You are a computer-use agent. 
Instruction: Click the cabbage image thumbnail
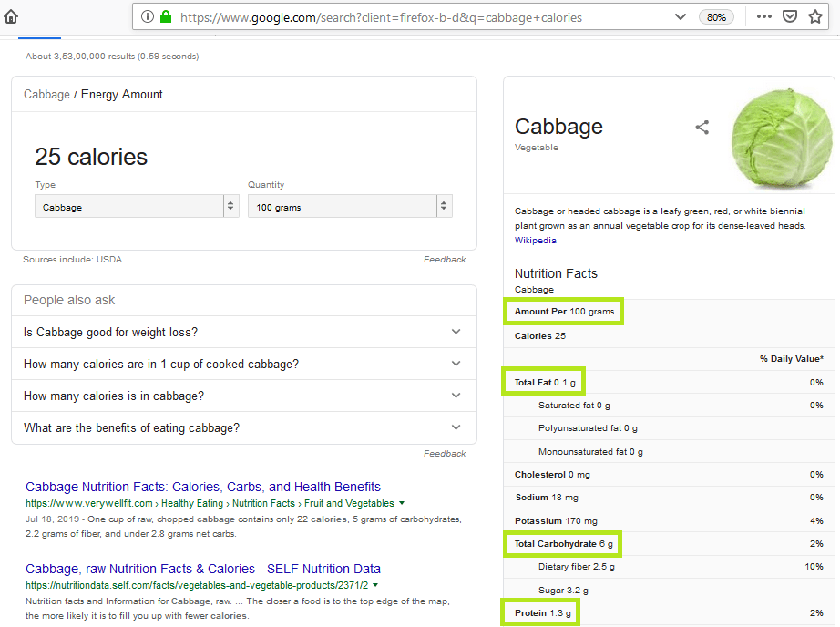click(x=782, y=137)
